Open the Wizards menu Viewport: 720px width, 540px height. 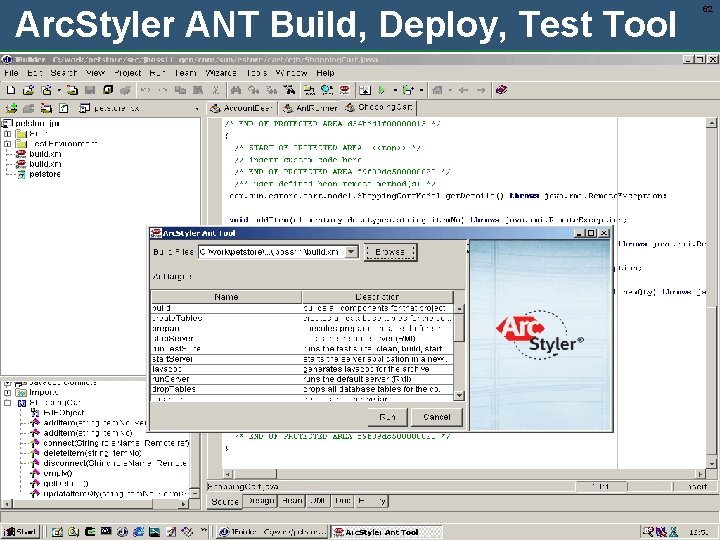tap(221, 73)
